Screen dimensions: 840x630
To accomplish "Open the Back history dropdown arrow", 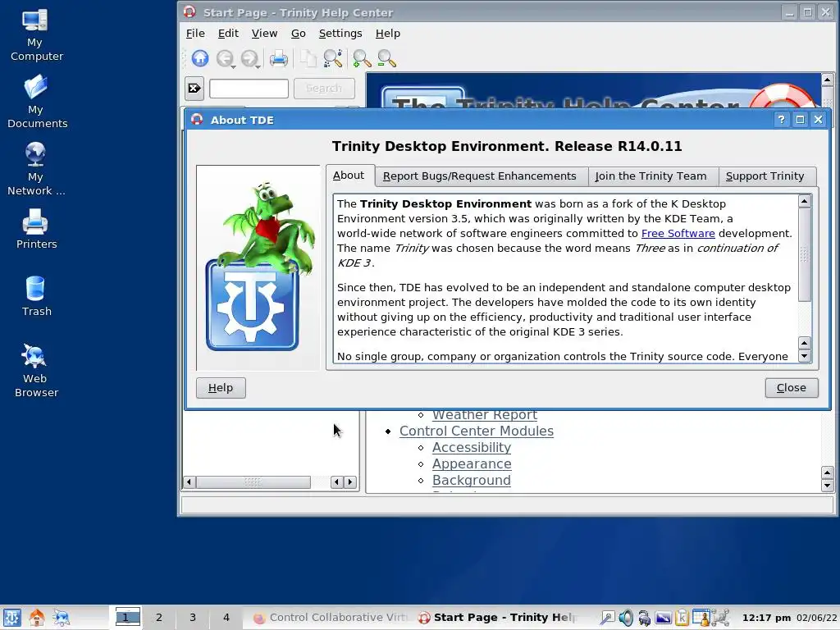I will [234, 67].
